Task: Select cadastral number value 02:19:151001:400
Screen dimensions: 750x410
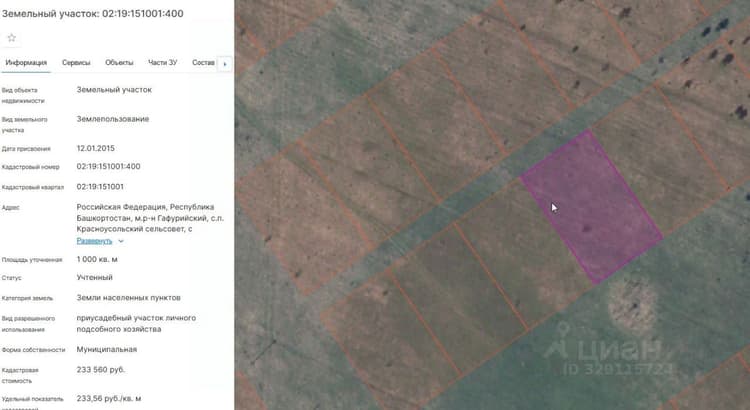Action: point(109,166)
